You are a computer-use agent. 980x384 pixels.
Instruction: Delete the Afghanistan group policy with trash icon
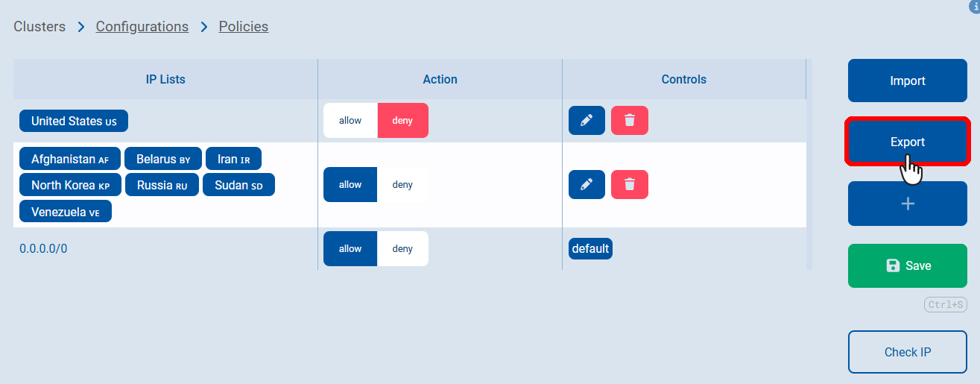[630, 185]
